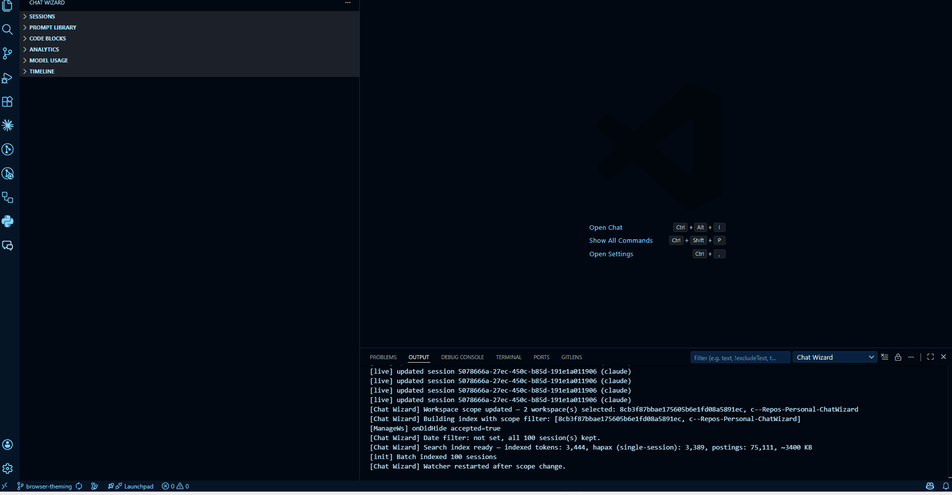Open the Chat Wizard output channel dropdown
Image resolution: width=952 pixels, height=495 pixels.
tap(835, 357)
